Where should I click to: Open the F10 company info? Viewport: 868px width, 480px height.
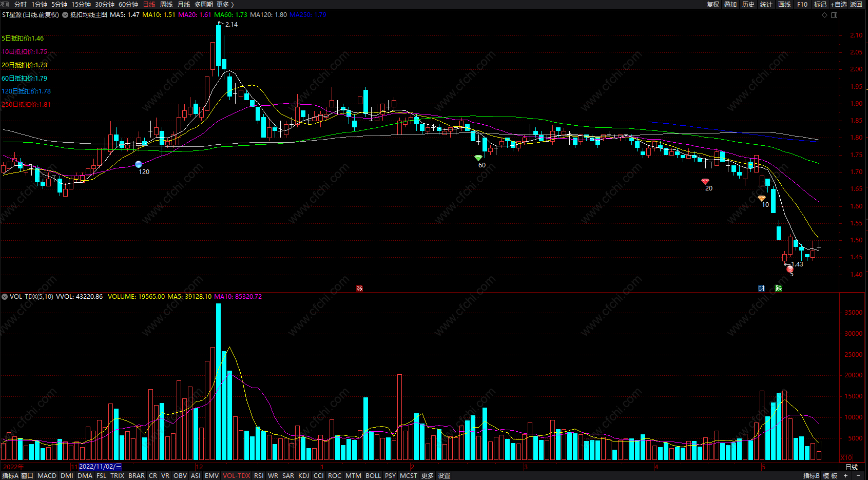[802, 4]
